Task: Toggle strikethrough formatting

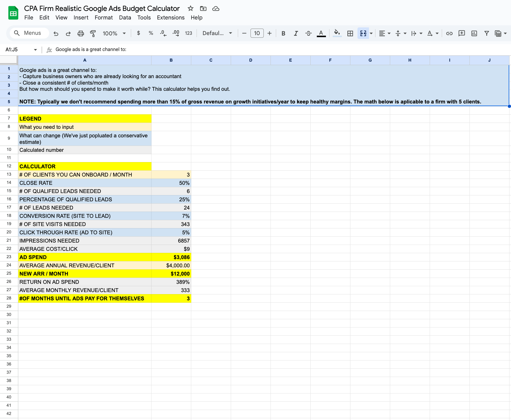Action: 309,33
